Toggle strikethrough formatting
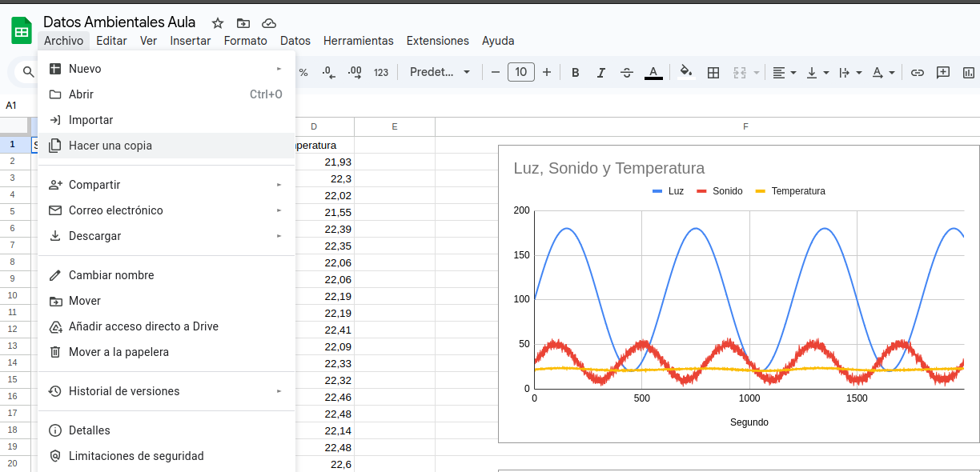Image resolution: width=980 pixels, height=472 pixels. 627,73
